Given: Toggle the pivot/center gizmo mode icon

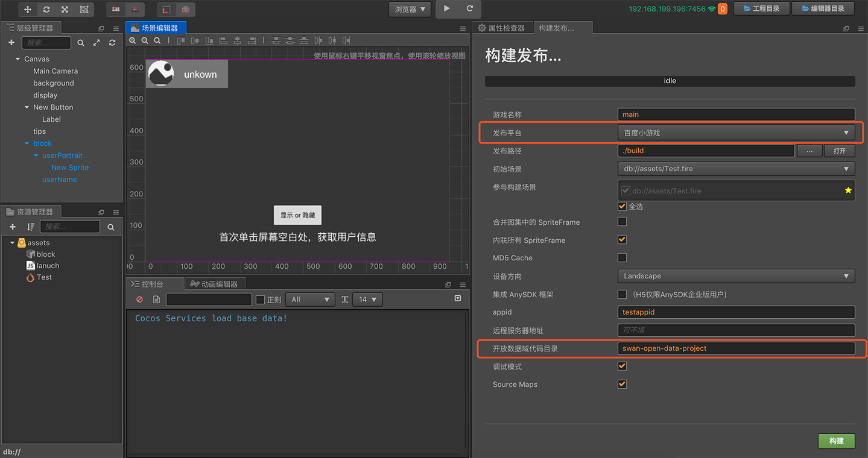Looking at the screenshot, I should [x=116, y=10].
